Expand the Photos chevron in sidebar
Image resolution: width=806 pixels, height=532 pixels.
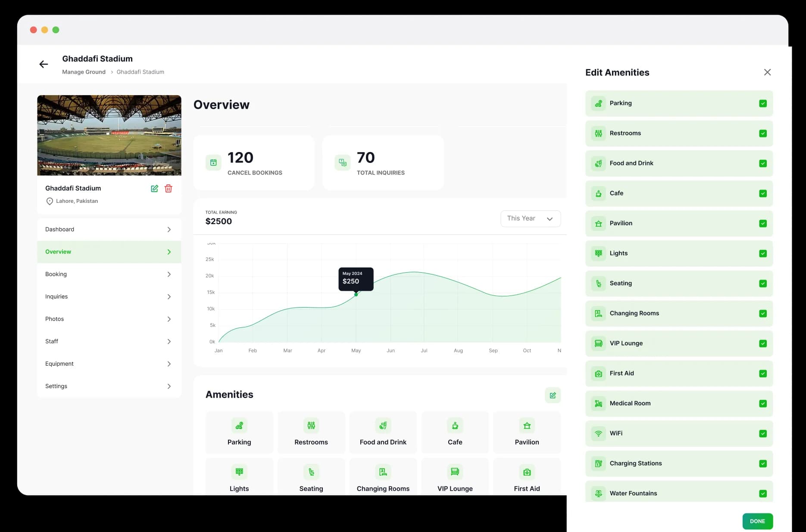[169, 319]
